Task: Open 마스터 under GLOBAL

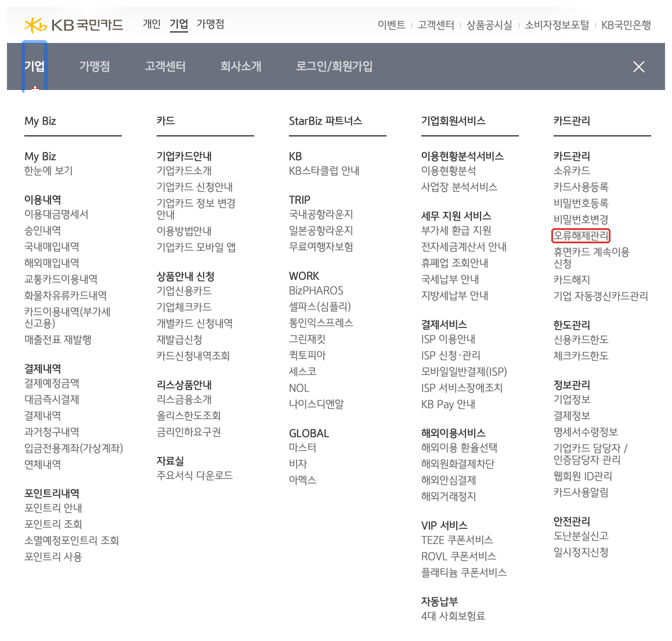Action: tap(302, 448)
